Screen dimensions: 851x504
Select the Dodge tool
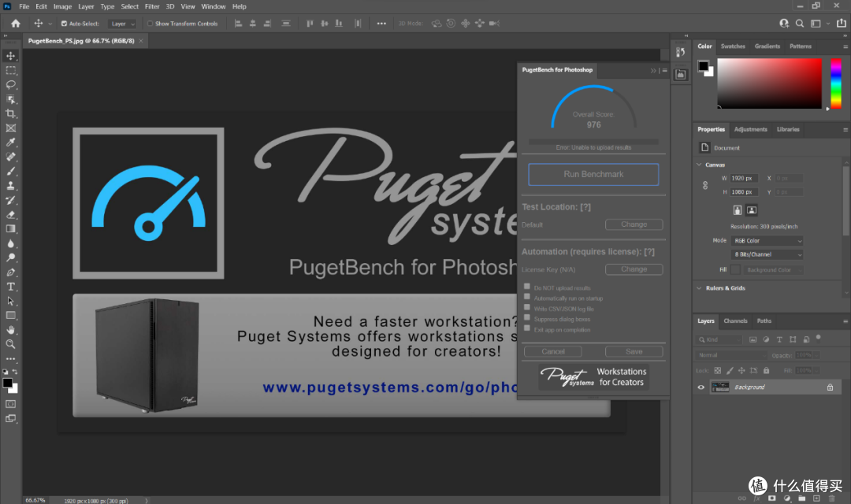[x=10, y=258]
